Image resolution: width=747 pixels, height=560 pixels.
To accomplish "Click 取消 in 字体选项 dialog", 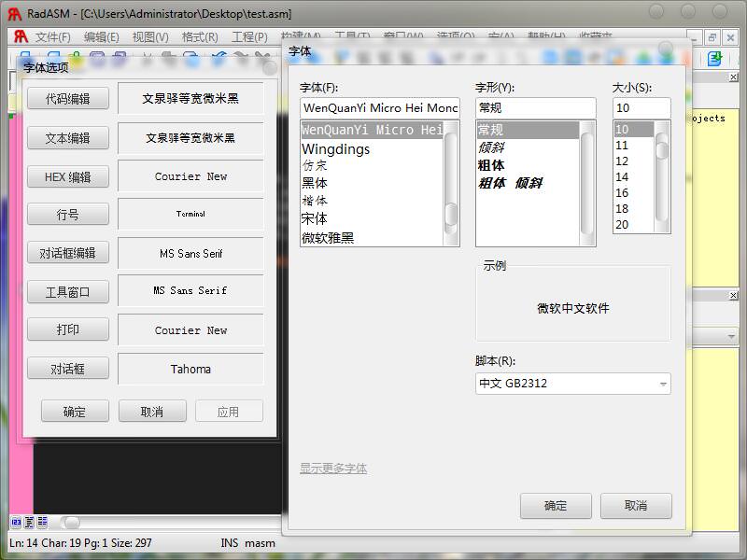I will click(x=152, y=412).
